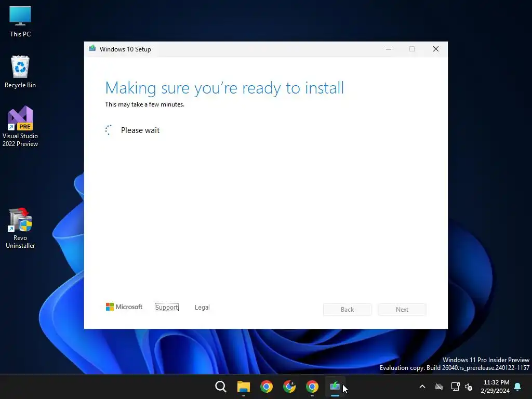
Task: Open the Chrome icon with profile badge
Action: (289, 387)
